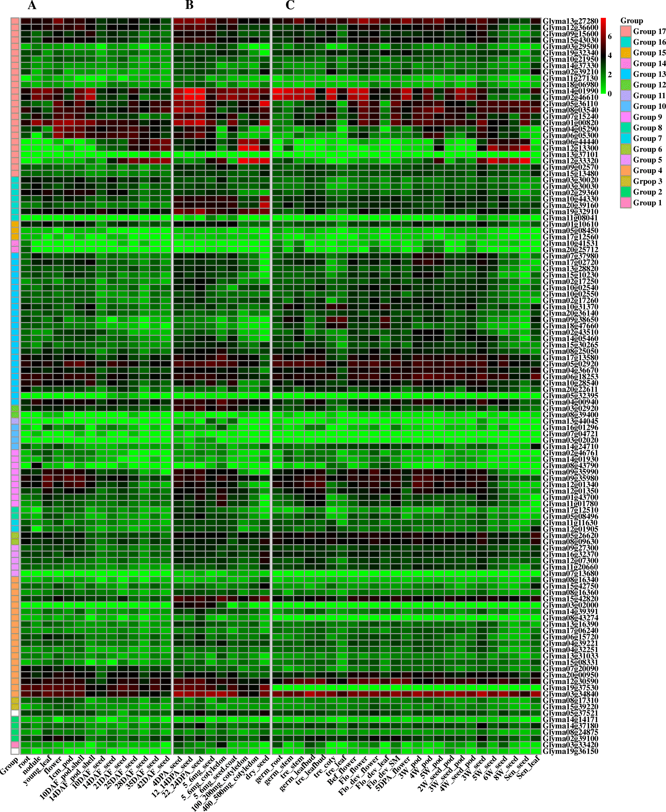Choose the Group 11 legend color swatch
Viewport: 666px width, 812px height.
click(625, 96)
